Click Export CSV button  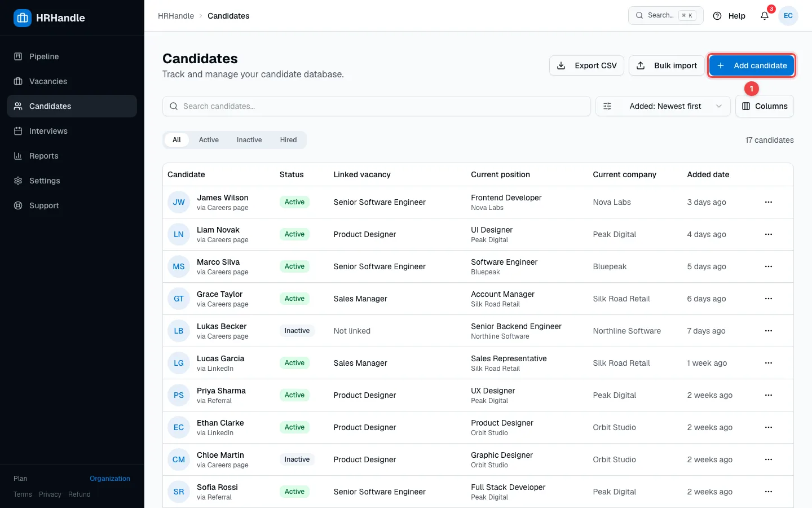[586, 65]
